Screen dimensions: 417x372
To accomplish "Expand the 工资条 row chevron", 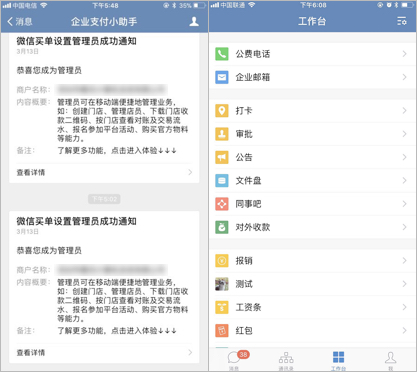I will pos(404,307).
